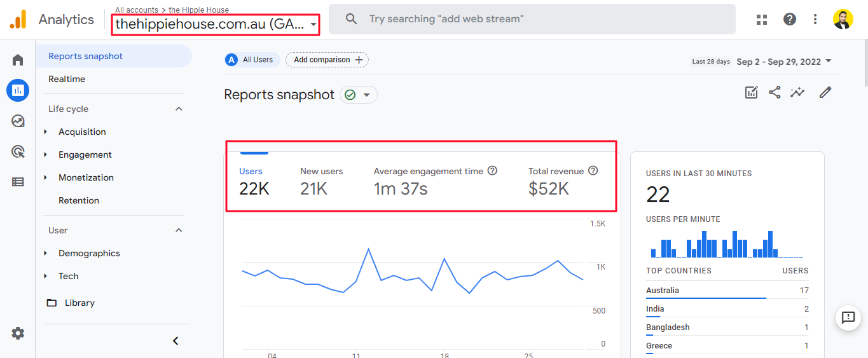
Task: Click the Library folder icon
Action: tap(52, 303)
